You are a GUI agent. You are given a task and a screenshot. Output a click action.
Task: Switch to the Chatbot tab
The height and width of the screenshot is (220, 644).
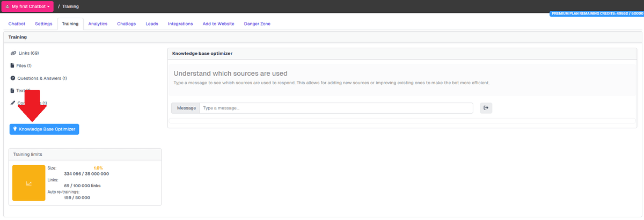pyautogui.click(x=17, y=24)
